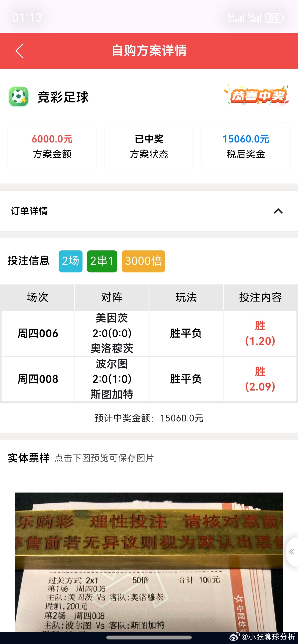Select the 自购方案详情 title

coord(149,51)
